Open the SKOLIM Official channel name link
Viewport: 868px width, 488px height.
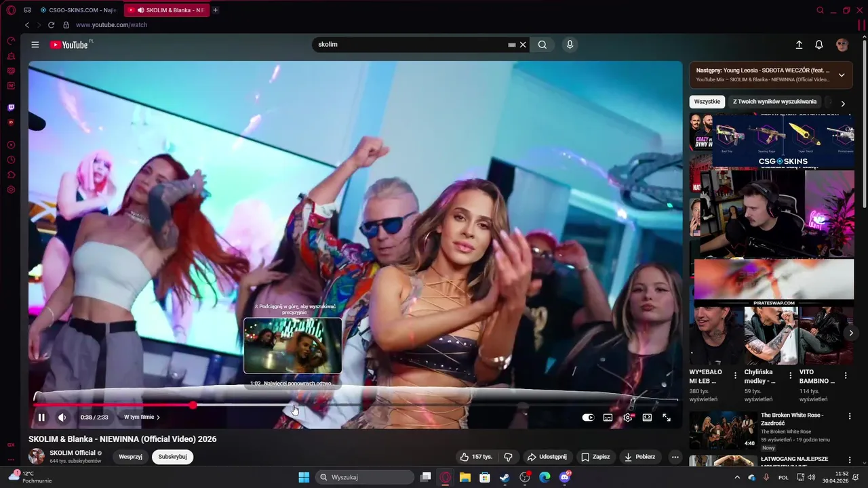pos(73,453)
